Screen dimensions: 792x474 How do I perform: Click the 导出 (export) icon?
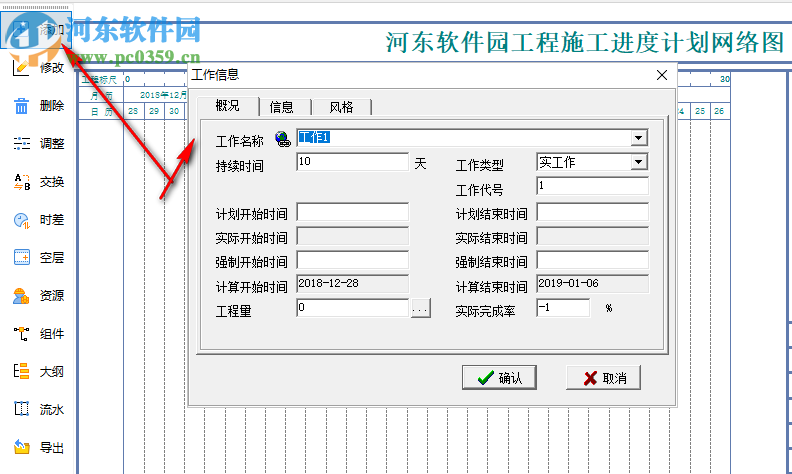point(21,447)
